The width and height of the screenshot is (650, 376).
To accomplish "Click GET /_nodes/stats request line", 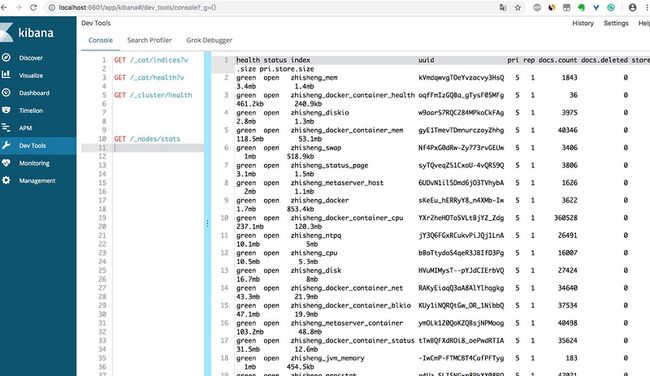I will coord(147,139).
